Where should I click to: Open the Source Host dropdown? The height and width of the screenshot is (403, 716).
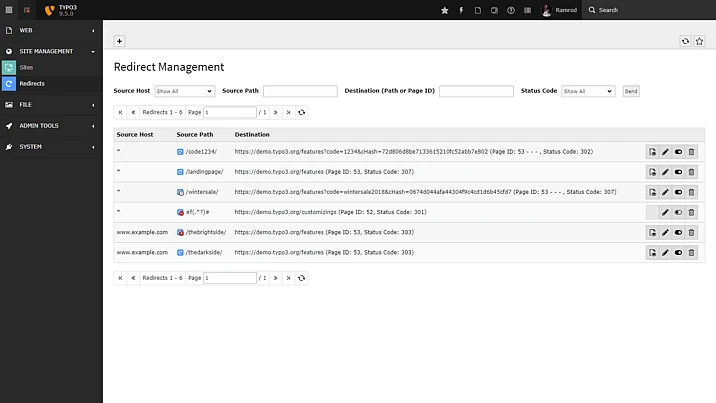[x=184, y=91]
